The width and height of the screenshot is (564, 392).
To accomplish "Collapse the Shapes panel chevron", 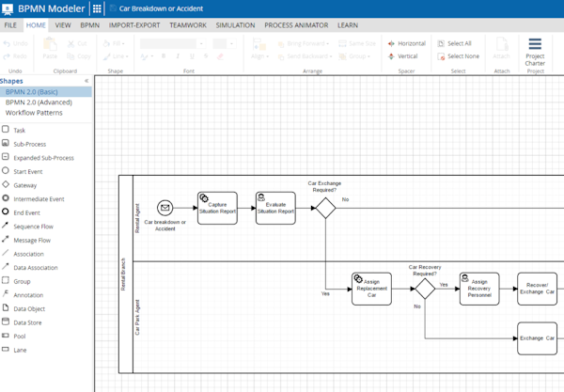I will [86, 81].
